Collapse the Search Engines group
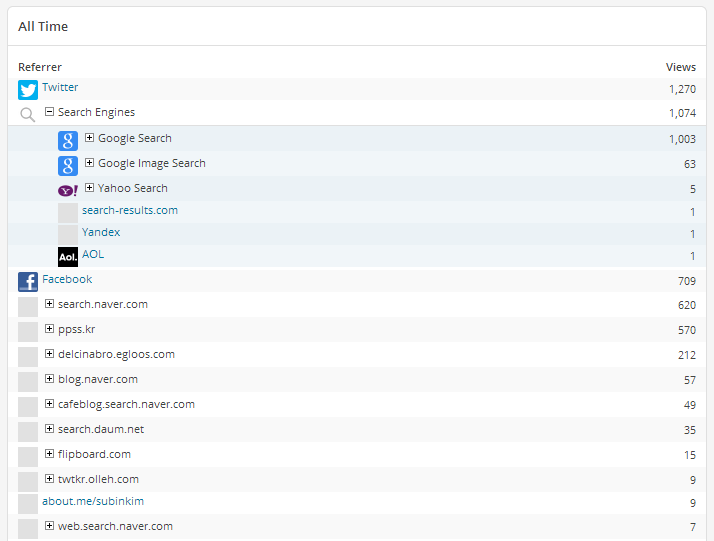The width and height of the screenshot is (714, 541). (x=49, y=112)
